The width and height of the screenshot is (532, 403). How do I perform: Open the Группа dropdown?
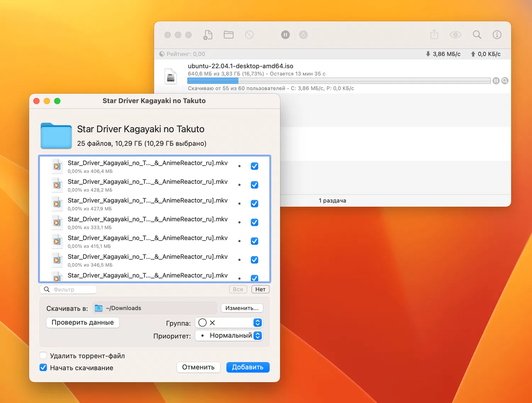coord(229,323)
